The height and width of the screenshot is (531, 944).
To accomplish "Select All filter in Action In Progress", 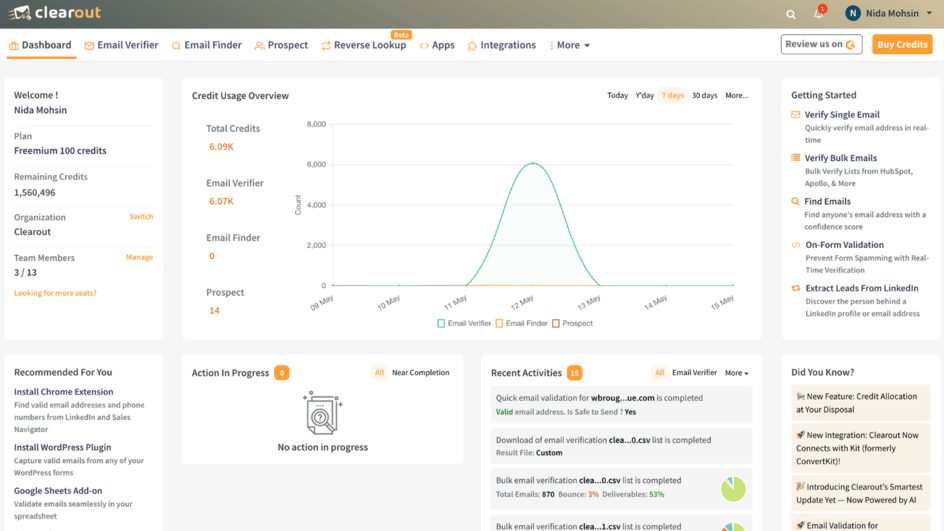I will pyautogui.click(x=379, y=373).
